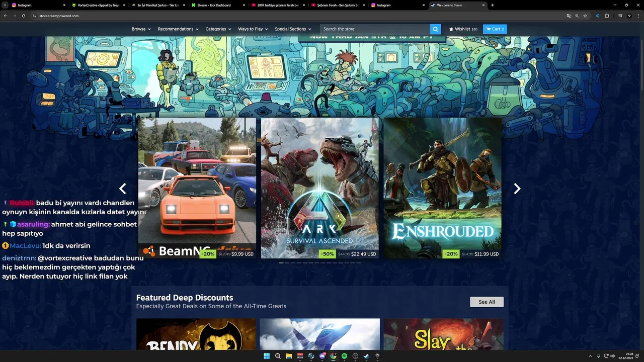
Task: Open the Bendy game thumbnail
Action: (x=196, y=334)
